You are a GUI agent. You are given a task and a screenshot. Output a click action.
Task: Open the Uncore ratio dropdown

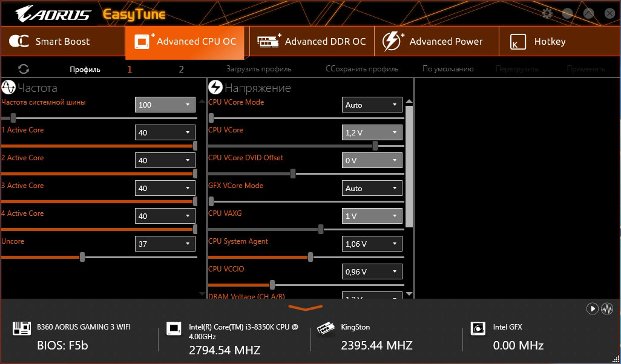(x=165, y=244)
